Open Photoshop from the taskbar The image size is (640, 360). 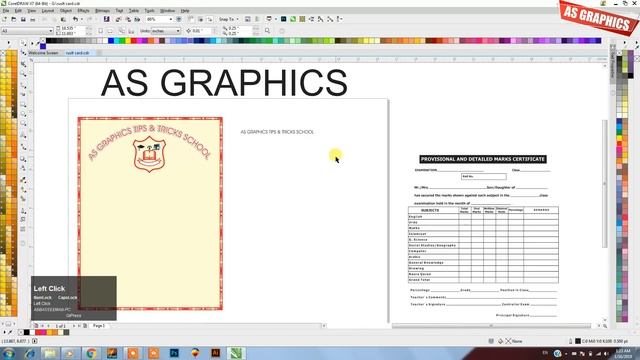[x=174, y=353]
